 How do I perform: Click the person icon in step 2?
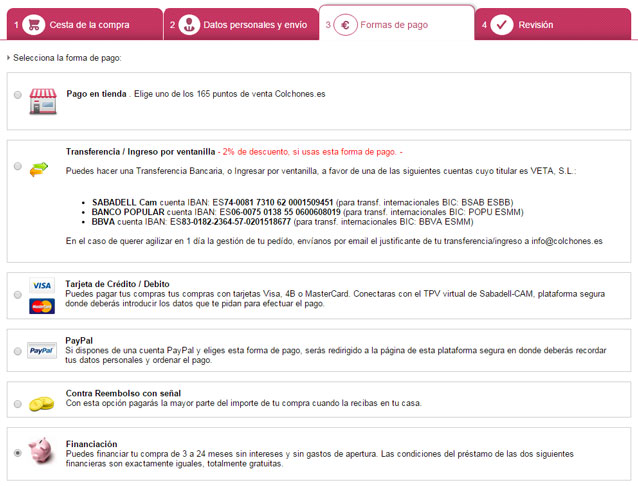pyautogui.click(x=188, y=24)
